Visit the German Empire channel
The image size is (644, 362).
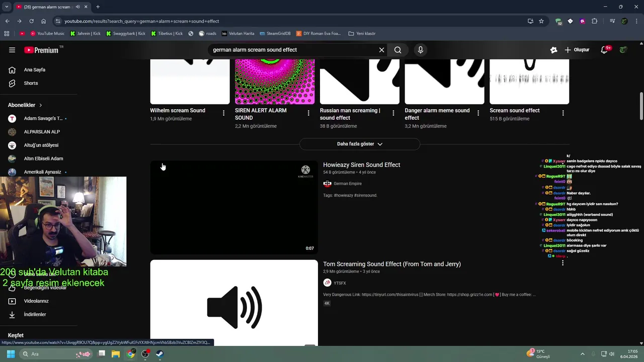click(348, 184)
